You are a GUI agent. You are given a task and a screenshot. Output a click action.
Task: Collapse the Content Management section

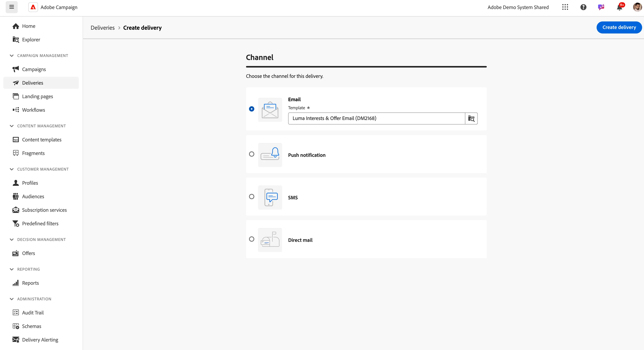click(11, 126)
